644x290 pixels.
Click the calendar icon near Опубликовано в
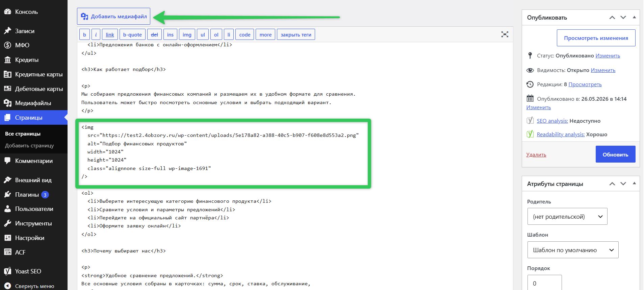click(530, 98)
